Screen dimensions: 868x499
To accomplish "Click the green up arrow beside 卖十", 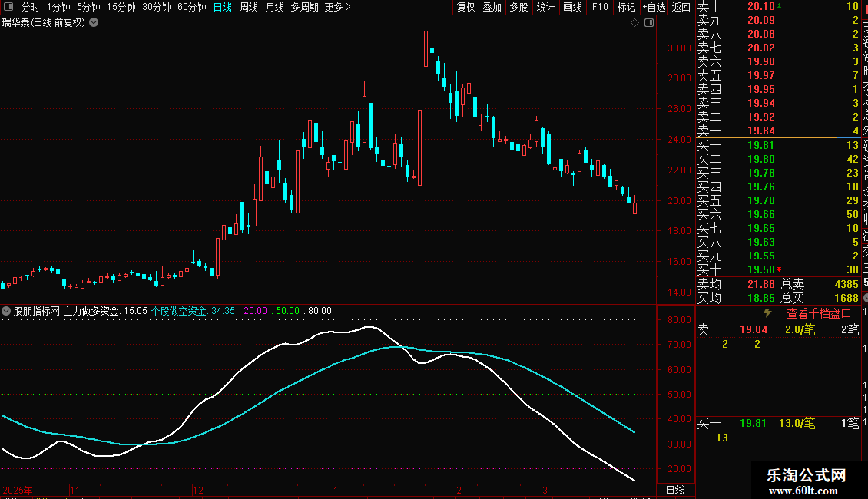I will click(x=780, y=6).
